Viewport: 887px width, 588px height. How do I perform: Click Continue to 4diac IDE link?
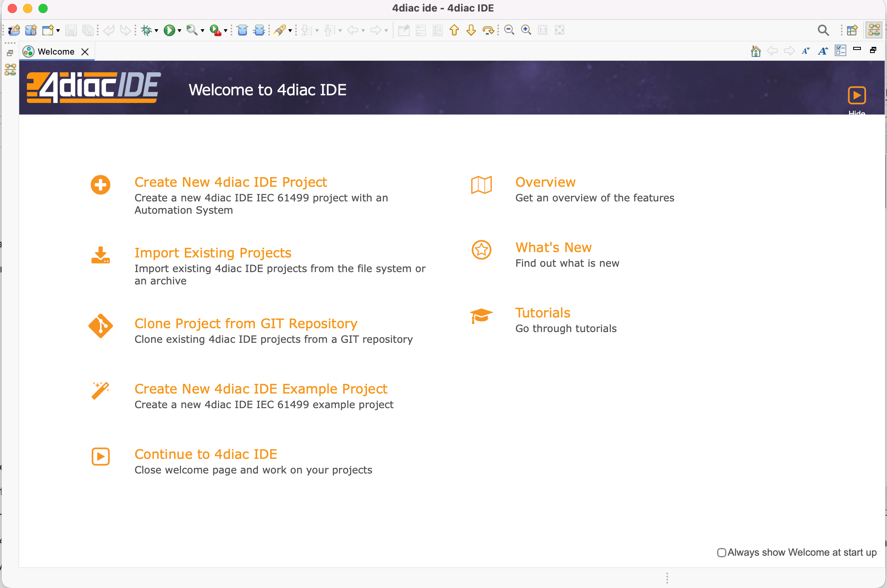click(206, 454)
